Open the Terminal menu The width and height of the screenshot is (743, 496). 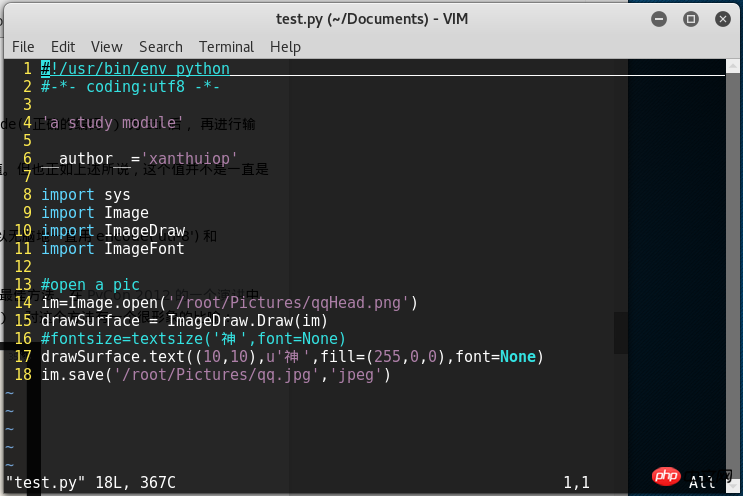pyautogui.click(x=226, y=47)
